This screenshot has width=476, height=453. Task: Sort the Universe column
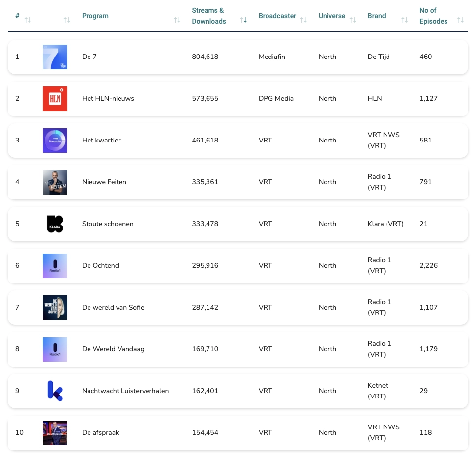pyautogui.click(x=353, y=20)
